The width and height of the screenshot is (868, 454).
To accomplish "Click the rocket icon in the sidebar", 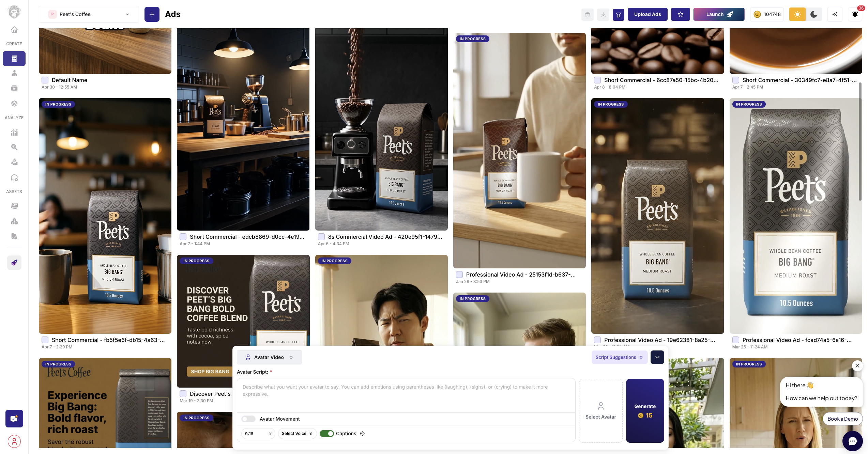I will coord(14,263).
